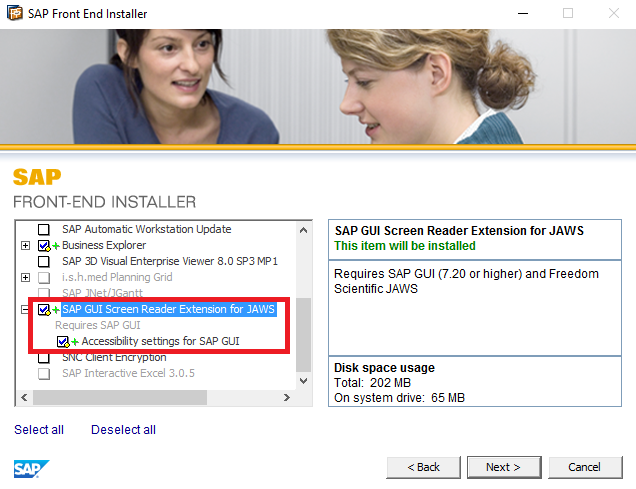Minimize the SAP Front End Installer window
The width and height of the screenshot is (636, 489).
pyautogui.click(x=523, y=13)
